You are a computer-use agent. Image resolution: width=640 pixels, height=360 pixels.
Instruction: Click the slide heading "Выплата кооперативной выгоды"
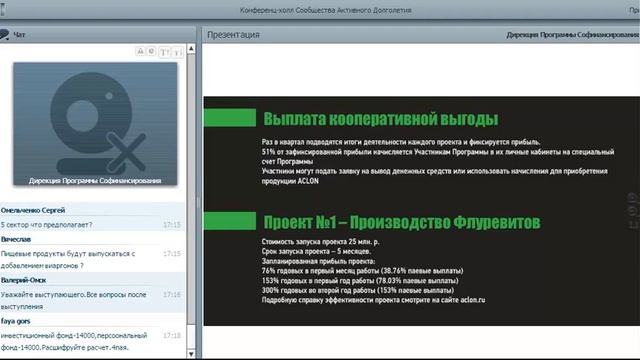point(381,119)
